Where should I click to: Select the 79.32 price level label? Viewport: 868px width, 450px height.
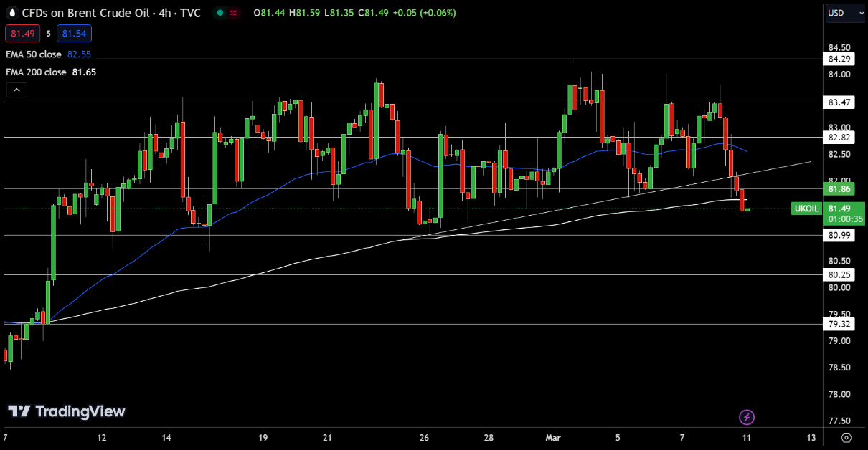[x=839, y=324]
